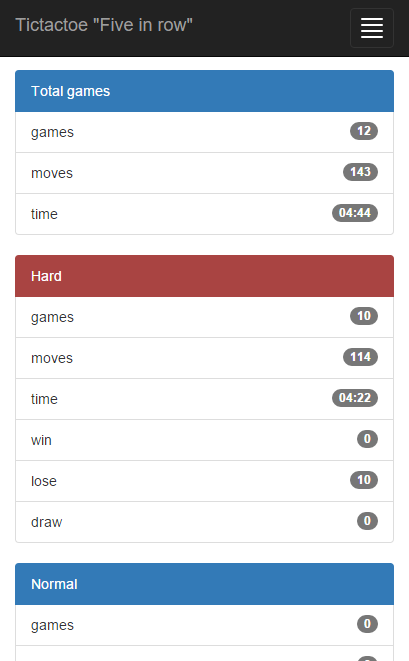Select the games row in Normal panel
409x661 pixels.
coord(204,625)
